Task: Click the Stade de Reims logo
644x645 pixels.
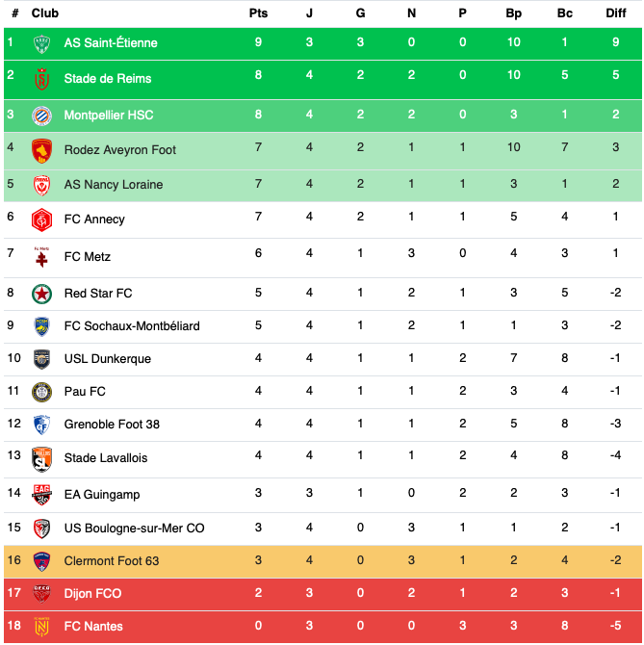Action: pyautogui.click(x=41, y=79)
